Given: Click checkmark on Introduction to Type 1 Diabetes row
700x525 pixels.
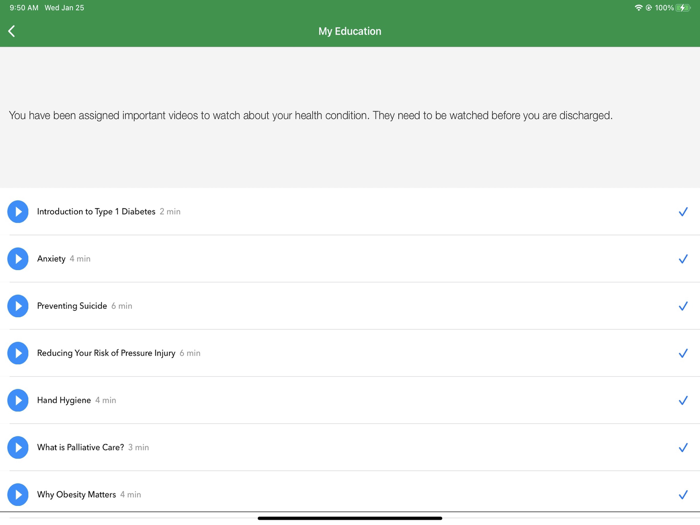Looking at the screenshot, I should point(683,212).
